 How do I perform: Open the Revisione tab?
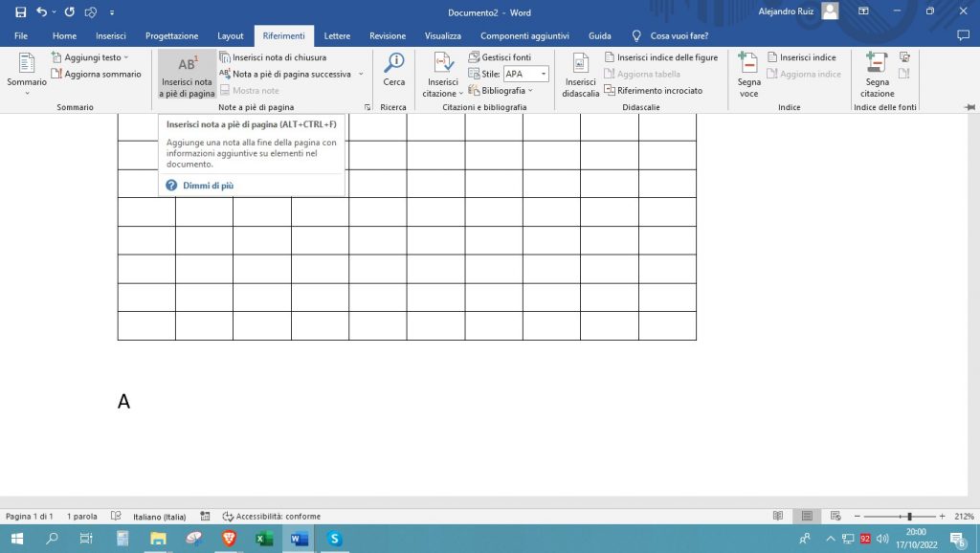388,35
